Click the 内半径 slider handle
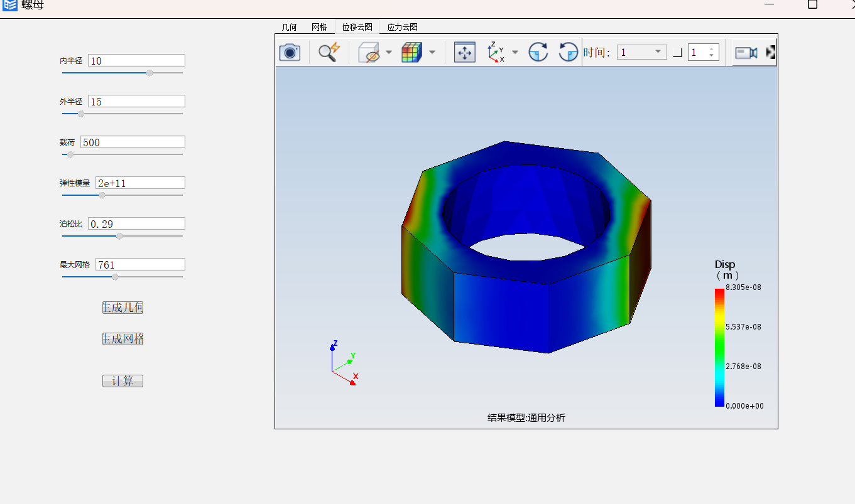The image size is (855, 504). tap(150, 73)
